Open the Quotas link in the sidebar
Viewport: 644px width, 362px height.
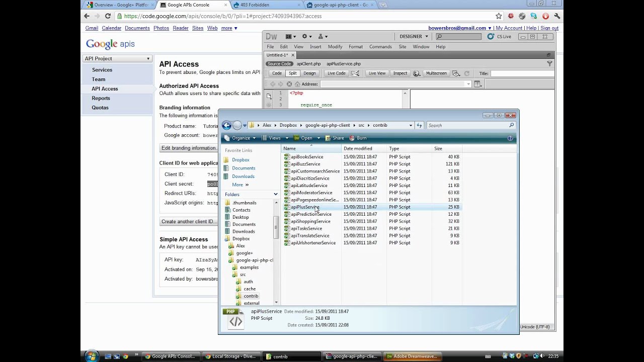100,108
